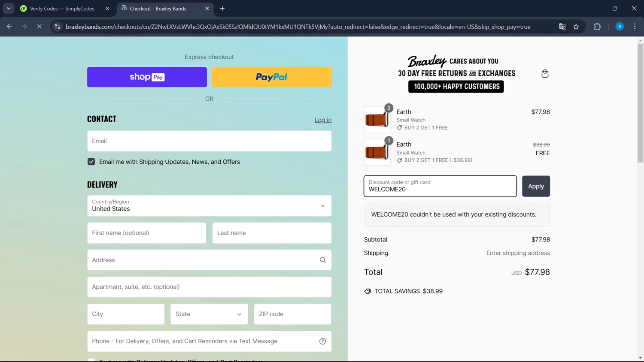
Task: Show phone field help question-mark icon
Action: pos(323,341)
